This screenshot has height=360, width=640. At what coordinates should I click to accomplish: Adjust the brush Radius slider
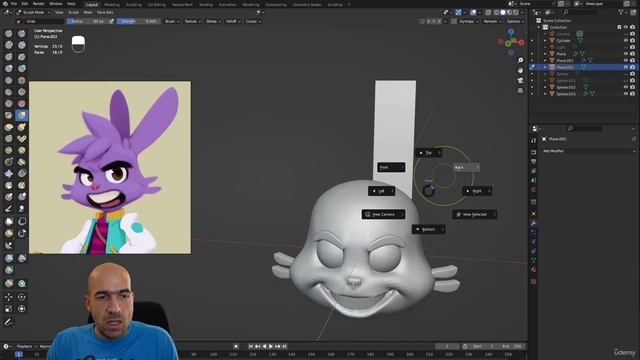(x=87, y=21)
